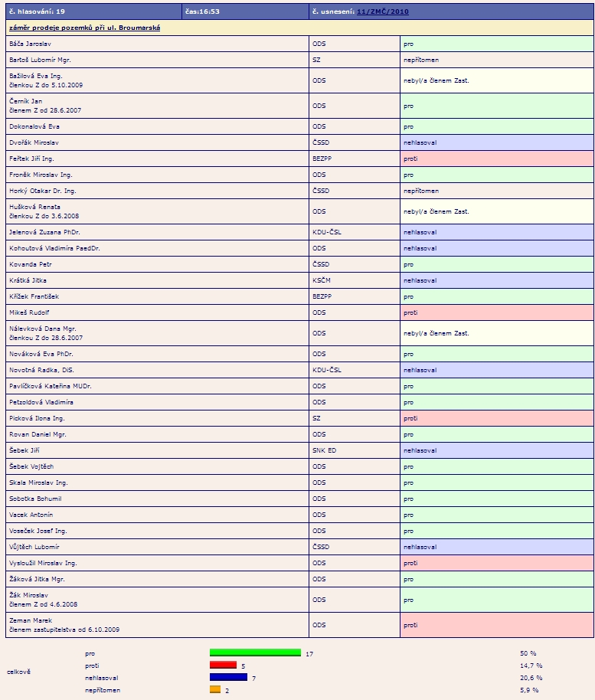The width and height of the screenshot is (595, 700).
Task: Click the orange 'nepřítomen' results bar
Action: (214, 689)
